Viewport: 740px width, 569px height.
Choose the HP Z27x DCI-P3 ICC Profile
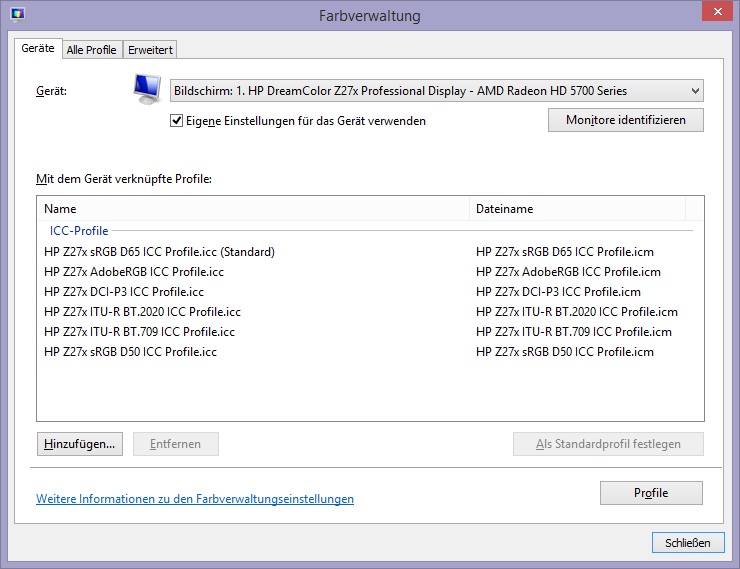tap(124, 292)
